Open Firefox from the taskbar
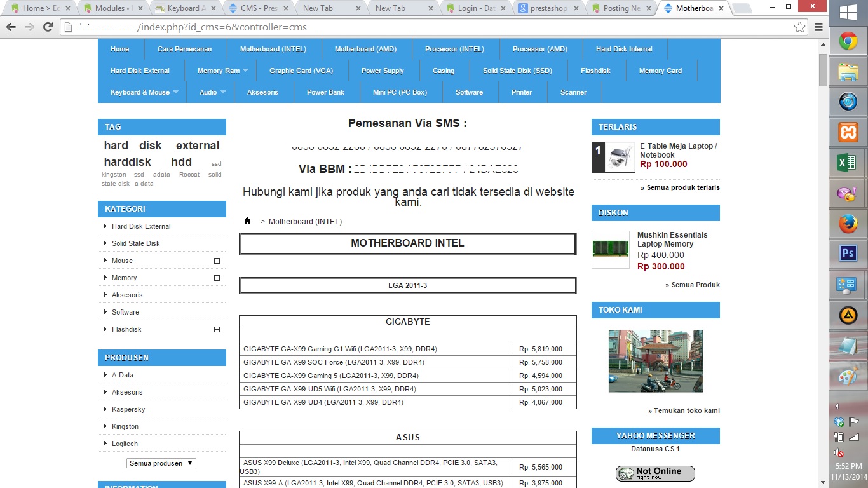 pyautogui.click(x=848, y=224)
